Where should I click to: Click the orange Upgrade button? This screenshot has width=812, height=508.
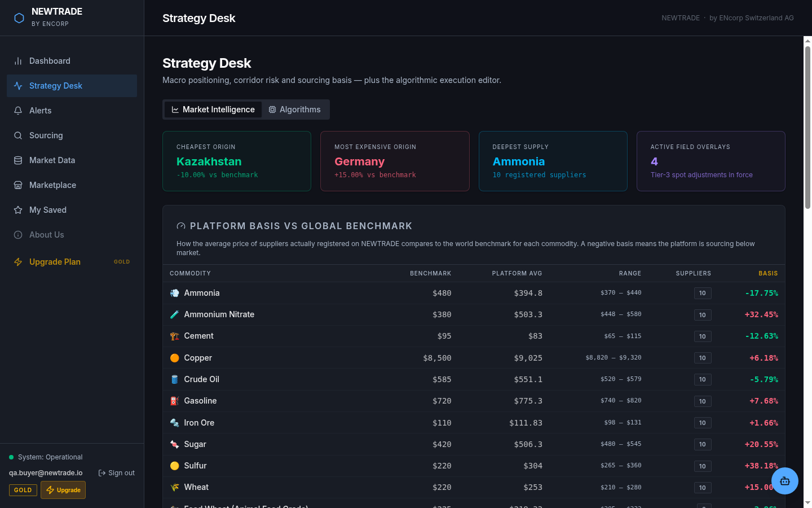[63, 490]
